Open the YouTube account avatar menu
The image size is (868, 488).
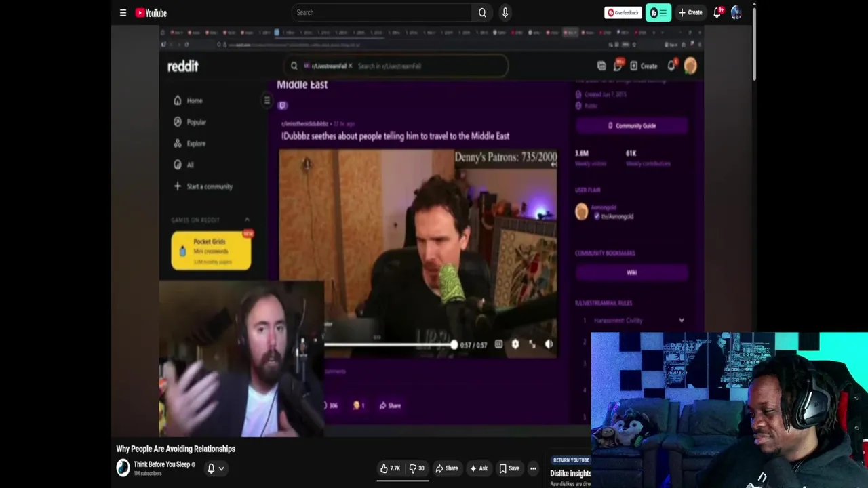pos(736,12)
